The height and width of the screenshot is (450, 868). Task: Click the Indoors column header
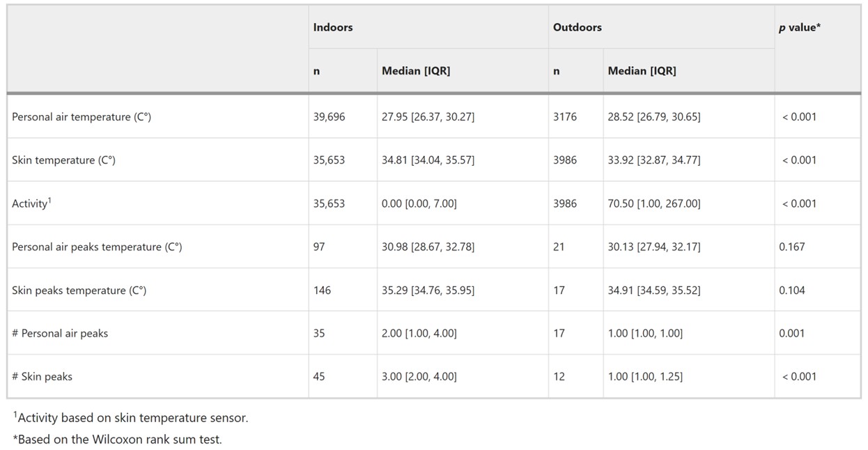click(x=333, y=28)
